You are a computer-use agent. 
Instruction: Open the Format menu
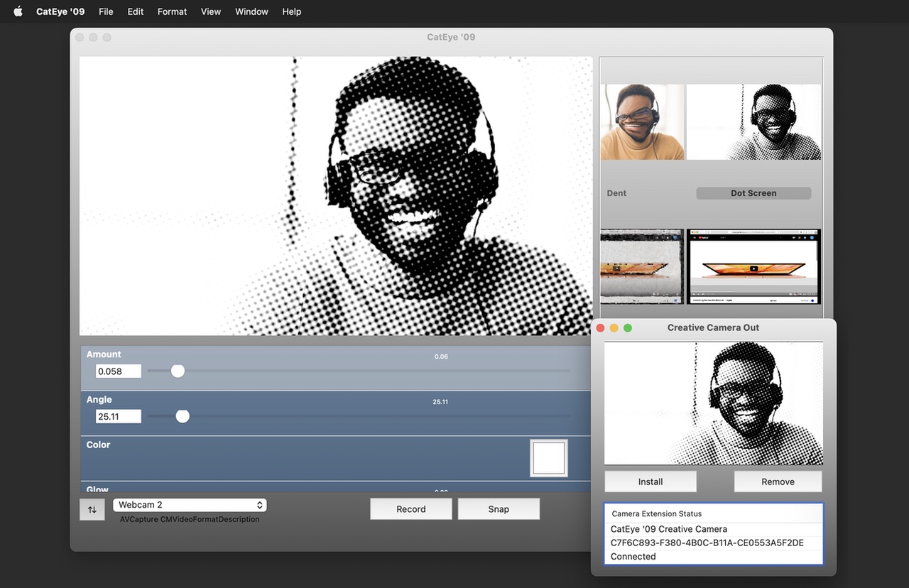pyautogui.click(x=172, y=11)
